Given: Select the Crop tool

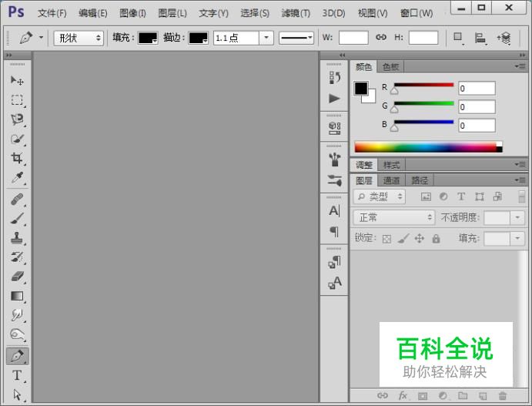Looking at the screenshot, I should (17, 158).
